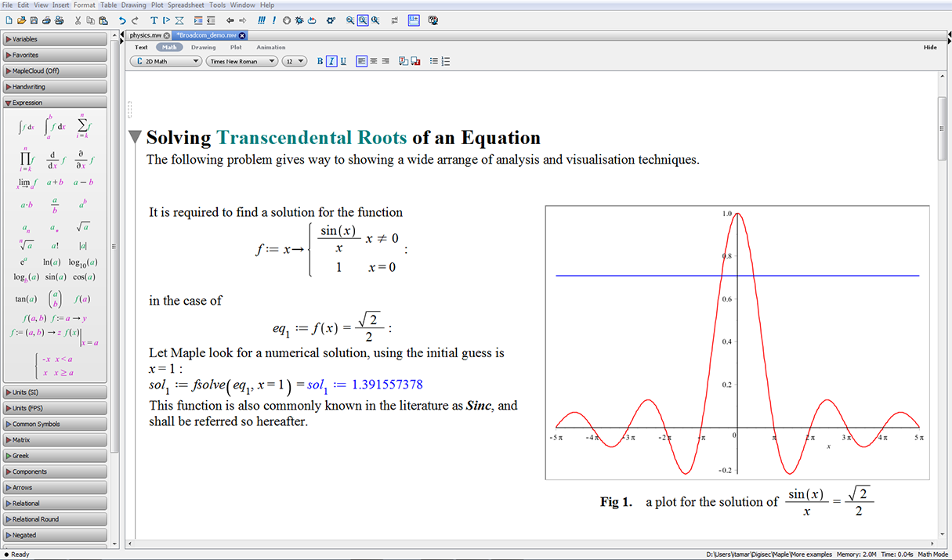Open the Tools menu
This screenshot has height=560, width=952.
(218, 5)
